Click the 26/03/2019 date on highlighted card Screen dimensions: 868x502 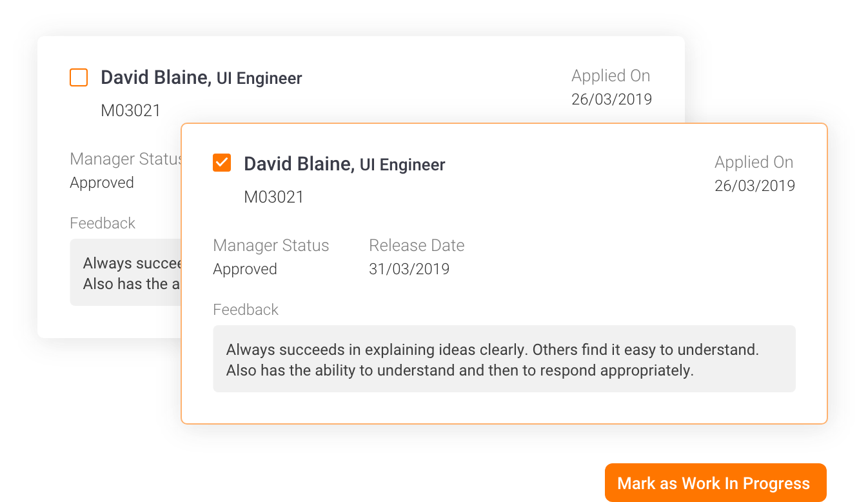[x=755, y=186]
